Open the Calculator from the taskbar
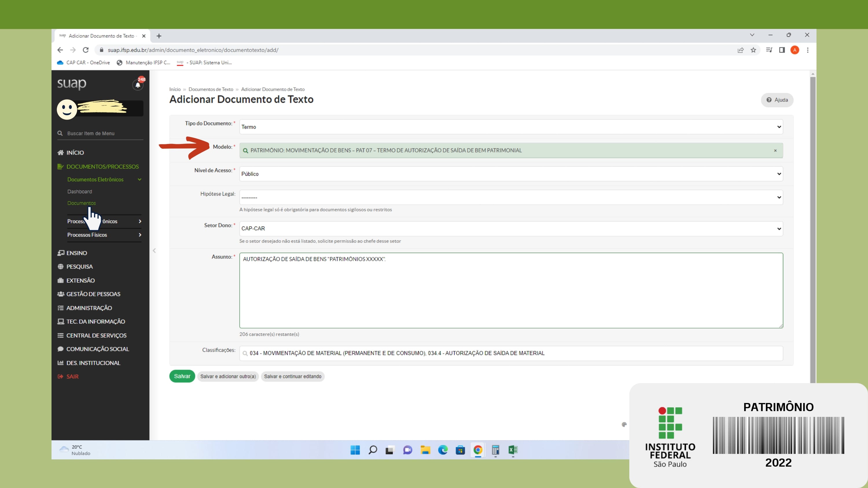Screen dimensions: 868x488 point(495,450)
